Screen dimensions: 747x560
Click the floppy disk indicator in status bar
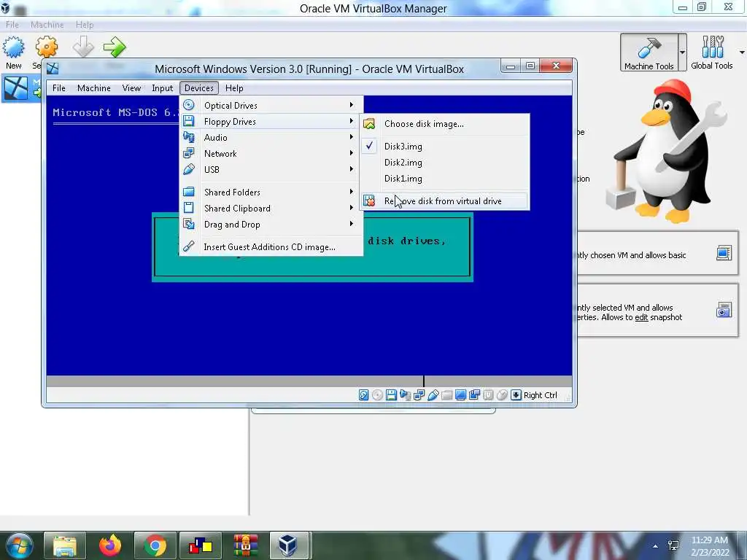tap(391, 394)
